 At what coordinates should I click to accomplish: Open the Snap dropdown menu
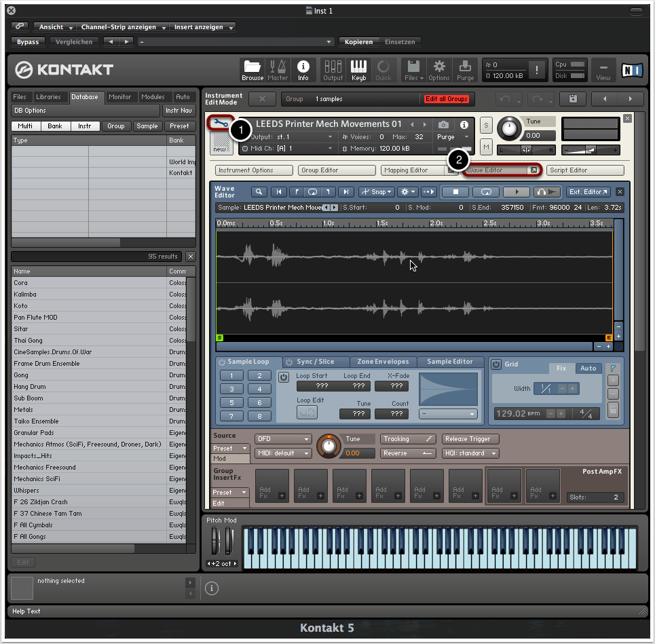point(377,192)
